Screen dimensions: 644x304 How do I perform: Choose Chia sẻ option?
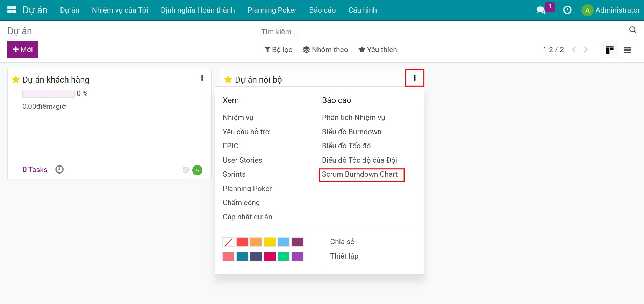pos(342,242)
